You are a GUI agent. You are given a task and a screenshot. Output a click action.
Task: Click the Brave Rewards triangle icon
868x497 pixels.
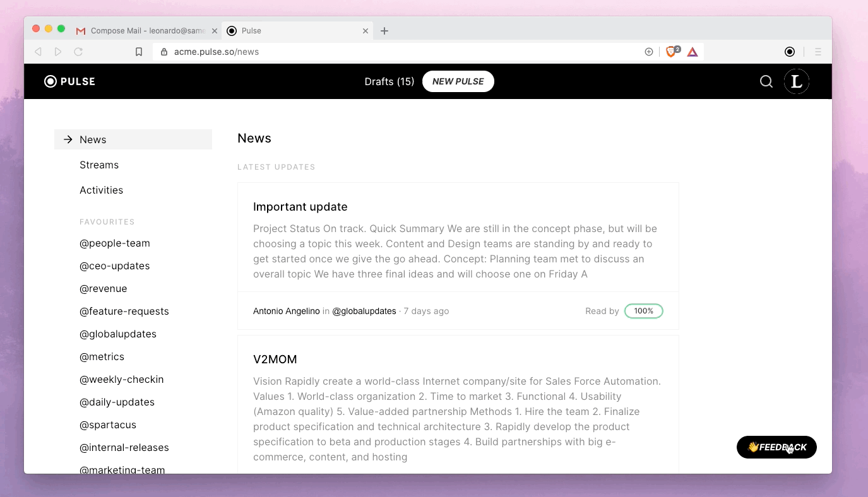pos(693,52)
